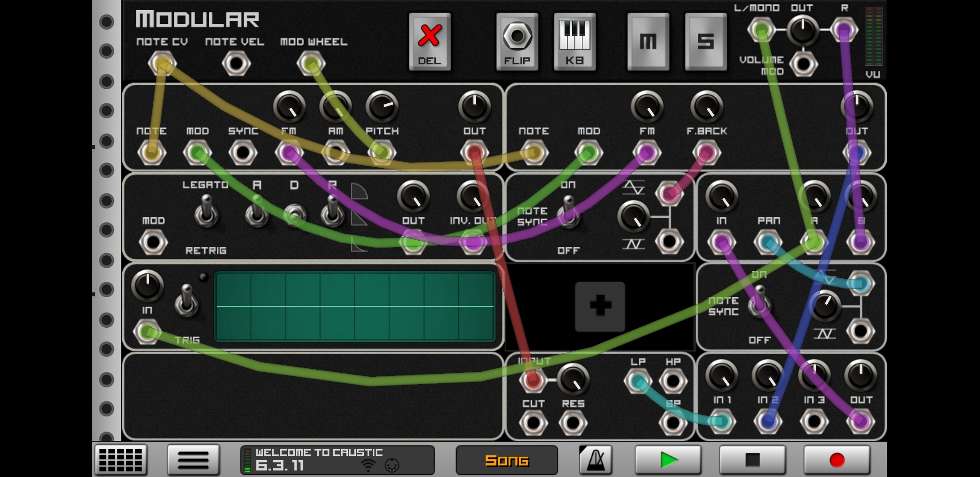
Task: Click the second oscillator blue OUT jack
Action: tap(857, 153)
